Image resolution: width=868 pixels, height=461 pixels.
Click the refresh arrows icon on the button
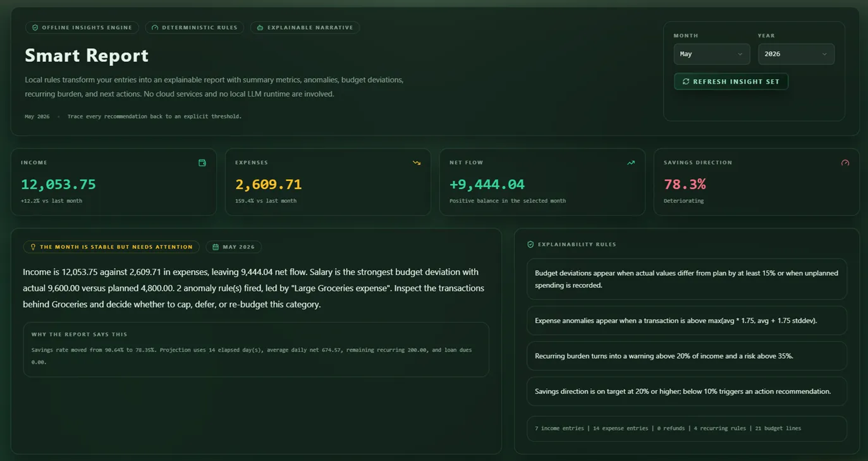[686, 82]
